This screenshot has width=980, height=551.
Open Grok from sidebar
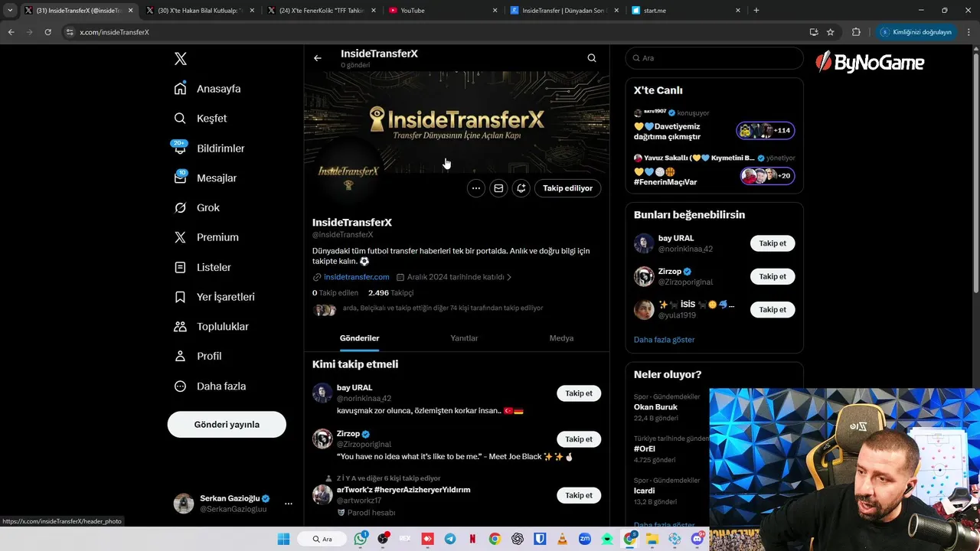pyautogui.click(x=197, y=207)
